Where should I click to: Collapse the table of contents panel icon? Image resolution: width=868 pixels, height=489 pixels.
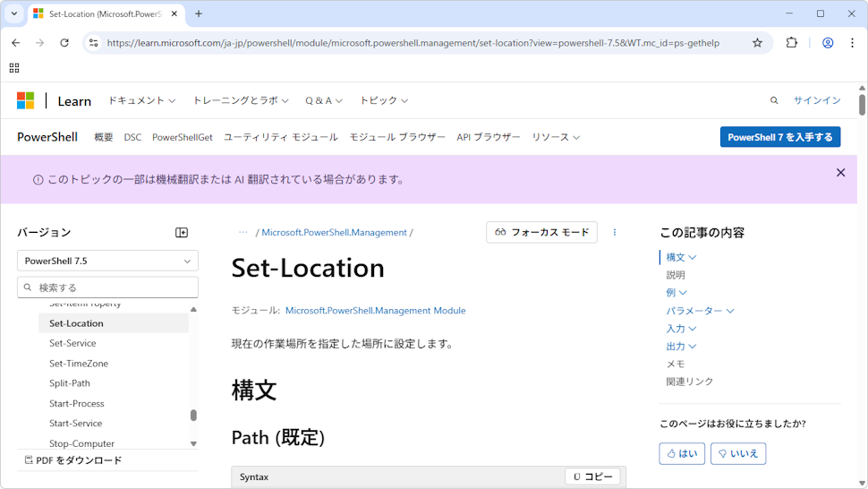click(x=182, y=233)
